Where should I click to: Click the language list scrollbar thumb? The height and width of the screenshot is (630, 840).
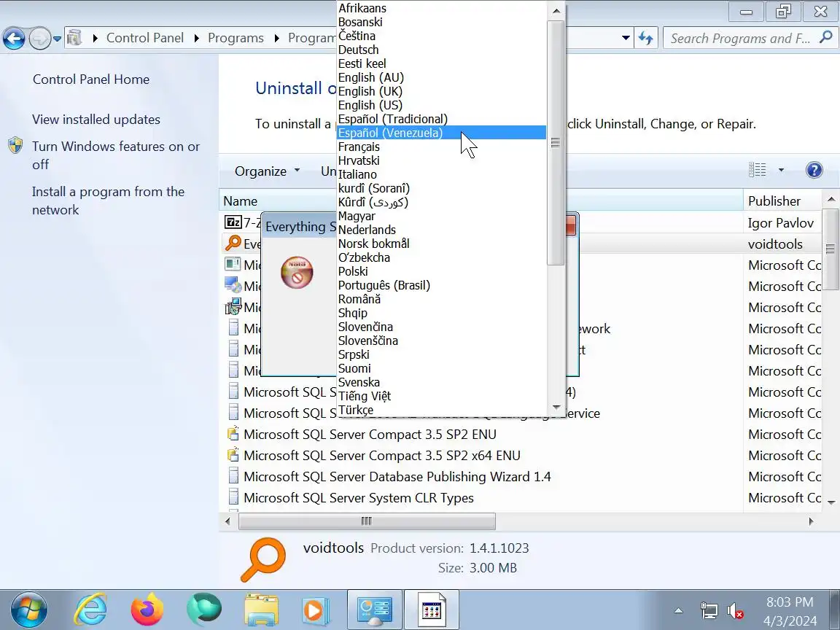pos(556,142)
